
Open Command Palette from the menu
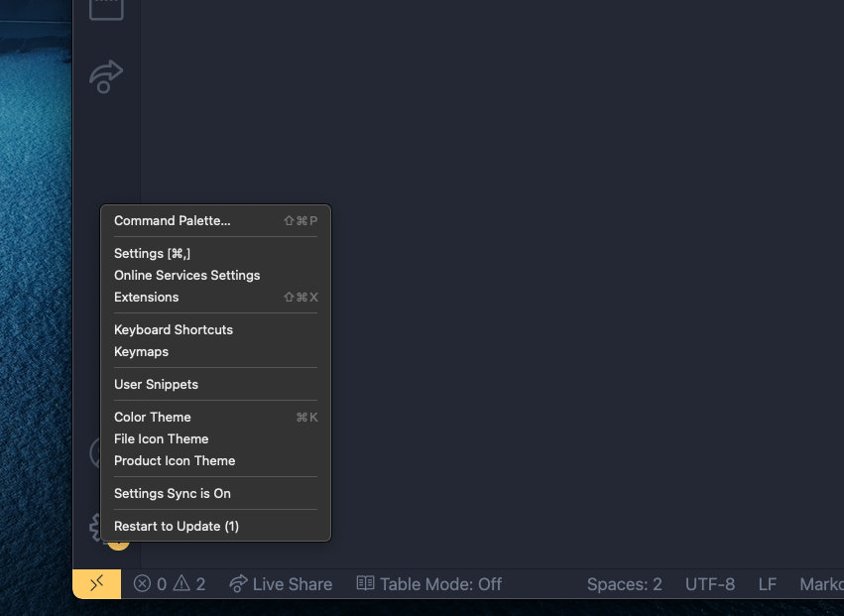click(x=215, y=221)
